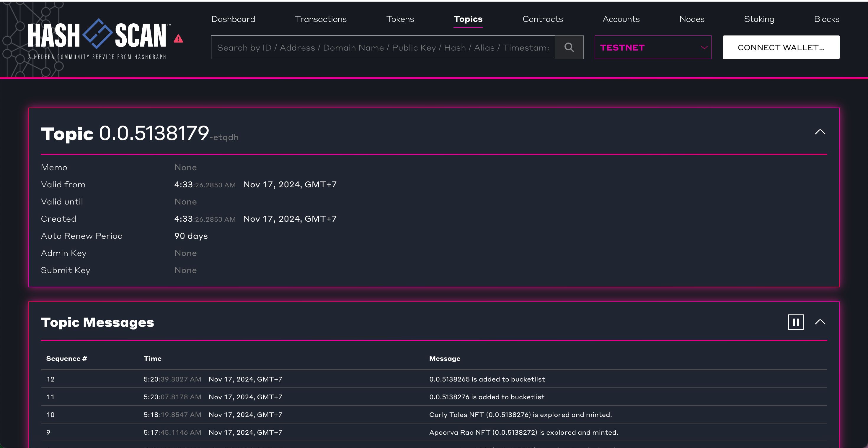
Task: Click the red warning triangle icon
Action: pyautogui.click(x=178, y=39)
